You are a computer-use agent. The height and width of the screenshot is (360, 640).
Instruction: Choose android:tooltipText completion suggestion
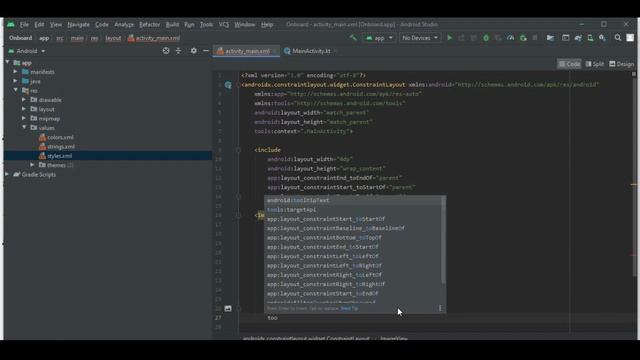(x=353, y=200)
